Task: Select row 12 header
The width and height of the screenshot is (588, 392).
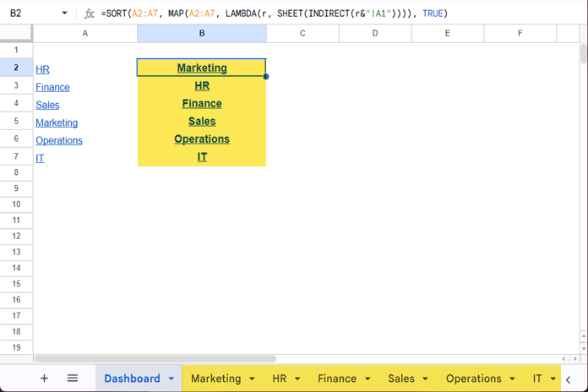Action: click(16, 237)
